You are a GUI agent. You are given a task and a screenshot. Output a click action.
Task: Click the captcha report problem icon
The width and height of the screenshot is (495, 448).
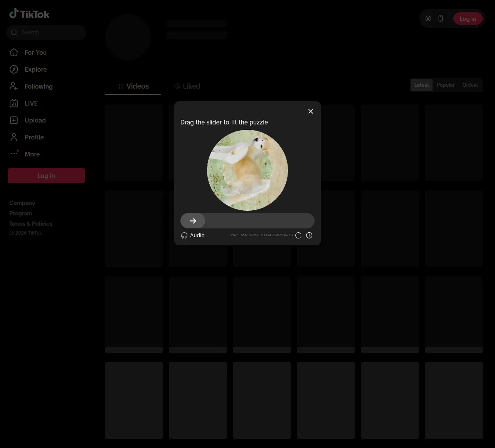(x=309, y=235)
